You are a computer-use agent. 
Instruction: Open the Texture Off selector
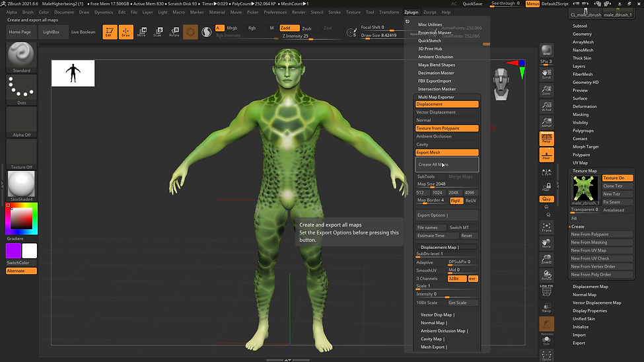[21, 154]
